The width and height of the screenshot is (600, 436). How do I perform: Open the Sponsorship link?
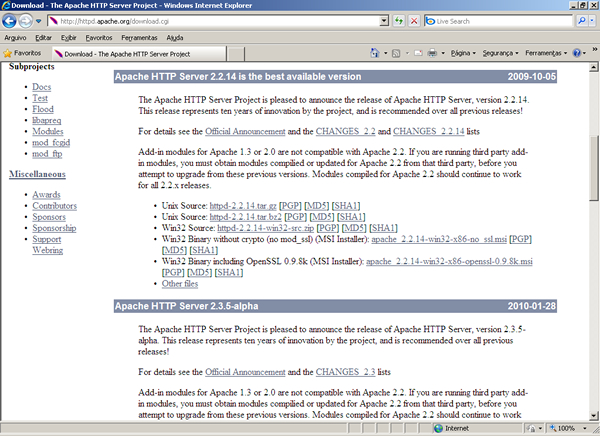[54, 228]
